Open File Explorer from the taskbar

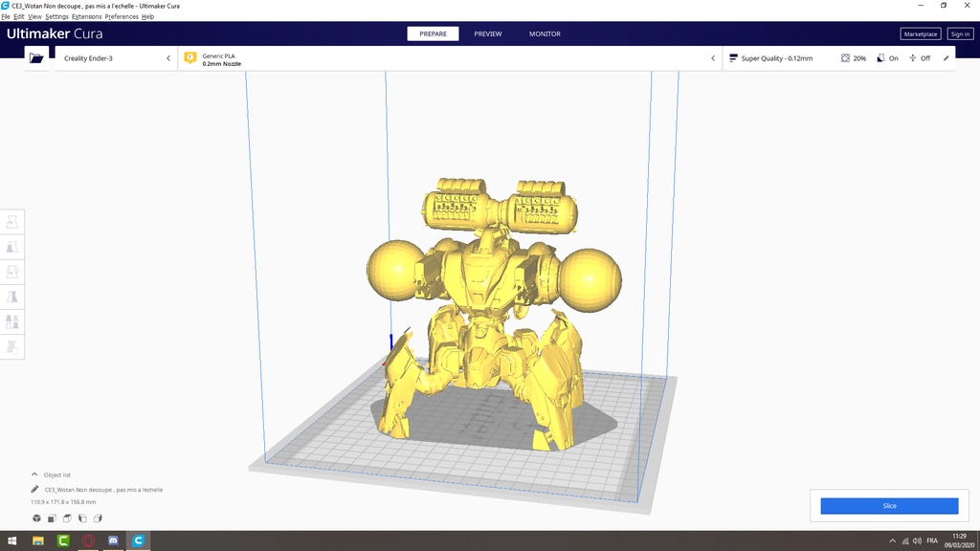pos(38,540)
